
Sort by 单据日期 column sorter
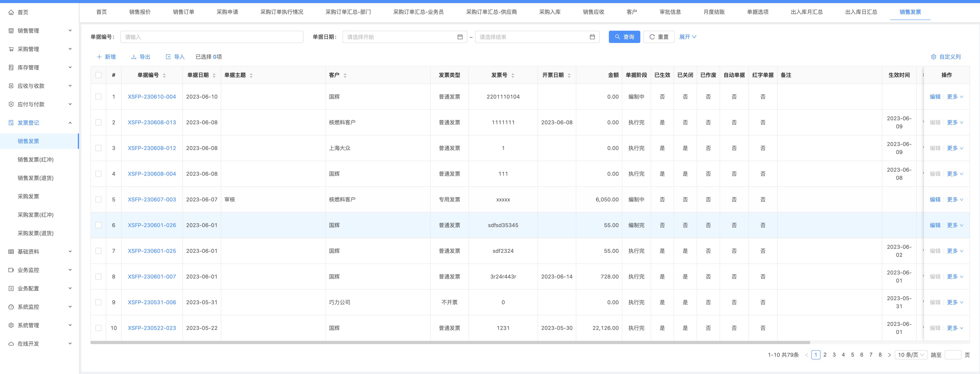[x=214, y=75]
